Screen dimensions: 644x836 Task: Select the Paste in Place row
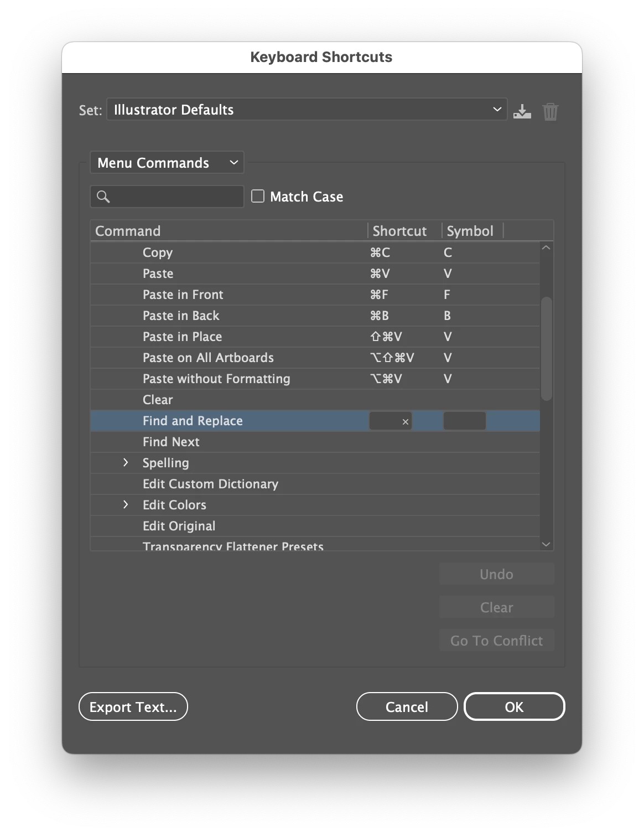[315, 337]
